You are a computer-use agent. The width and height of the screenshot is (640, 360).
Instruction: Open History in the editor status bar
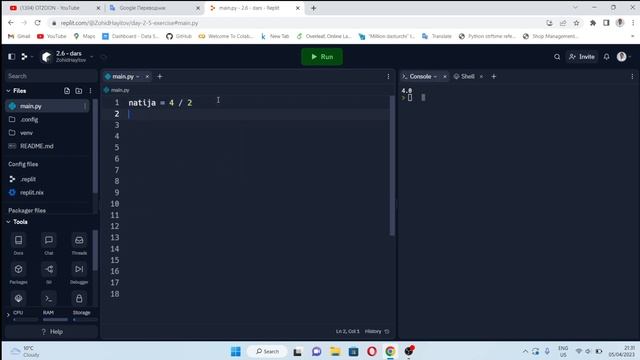(x=377, y=331)
